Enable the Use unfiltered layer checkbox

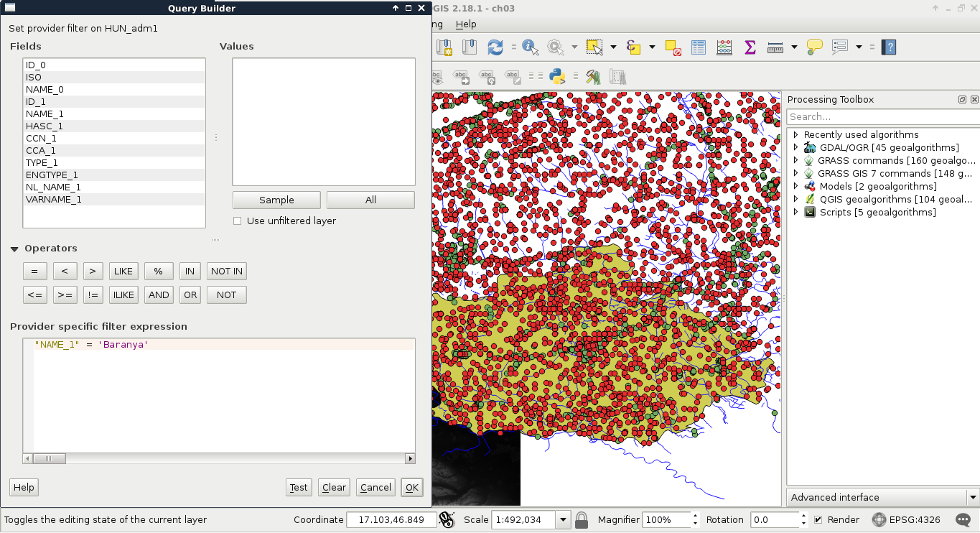(238, 221)
